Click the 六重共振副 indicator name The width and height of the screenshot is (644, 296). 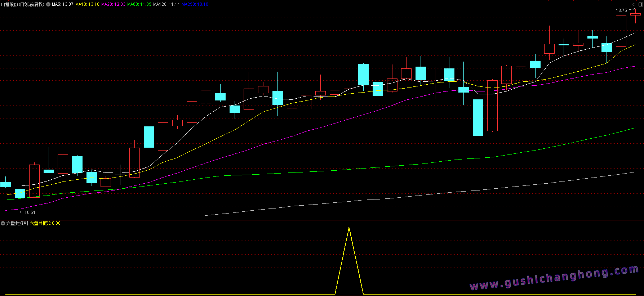17,223
